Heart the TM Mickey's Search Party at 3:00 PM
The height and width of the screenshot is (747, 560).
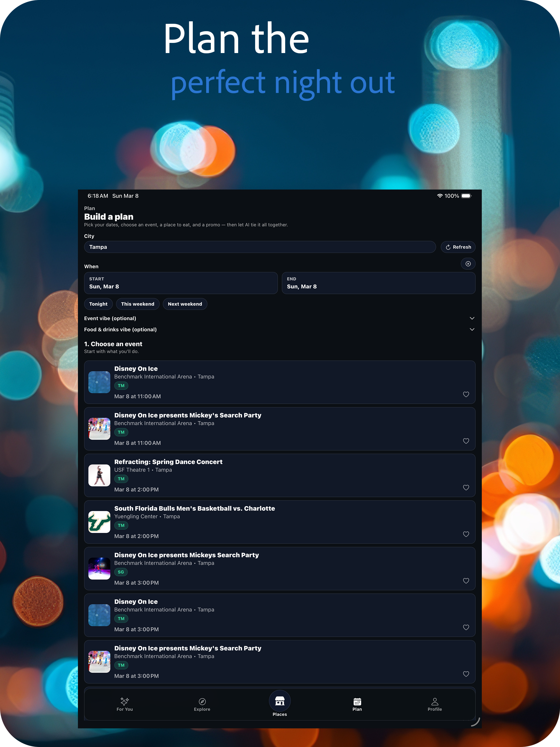coord(466,674)
